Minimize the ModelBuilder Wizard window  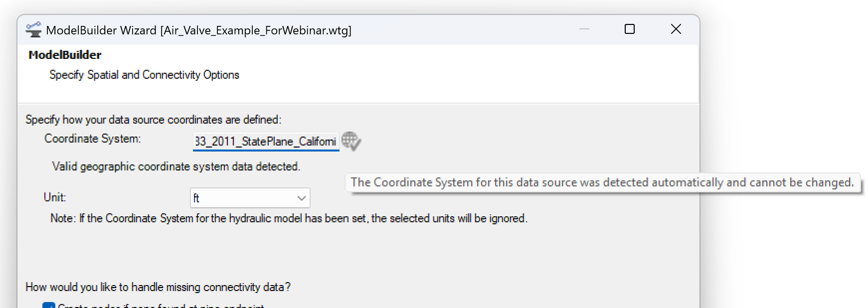(x=584, y=29)
